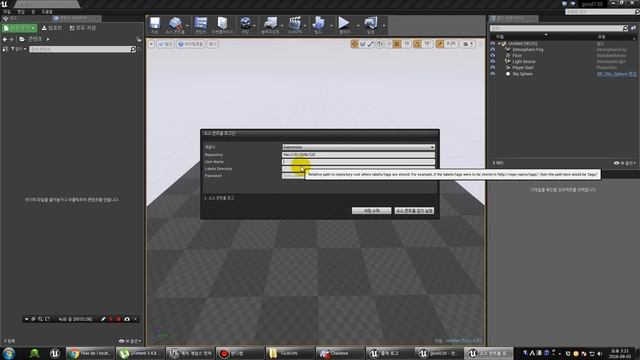Open the Edit menu in the menu bar
Viewport: 640px width, 360px height.
pyautogui.click(x=21, y=12)
